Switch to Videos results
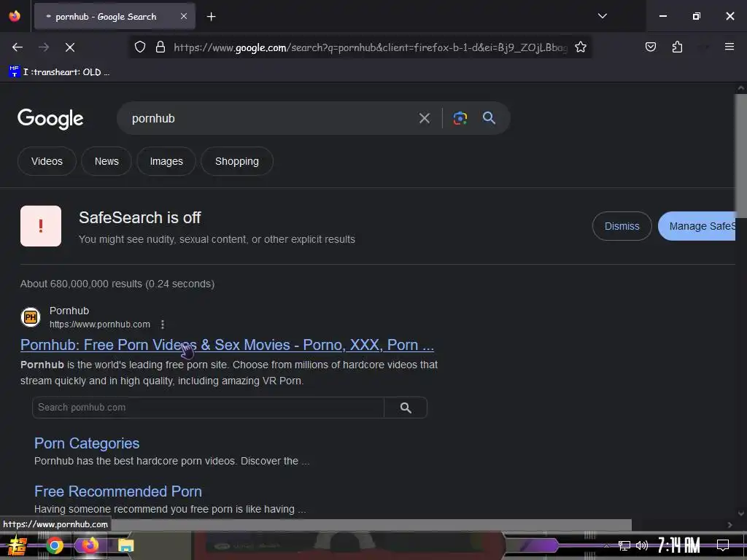Screen dimensions: 747x560 click(47, 161)
